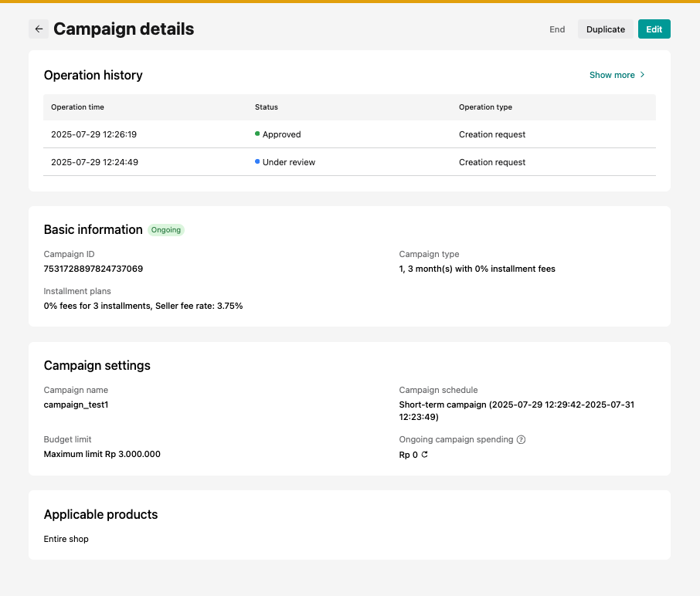Click the Maximum limit Rp 3.000.000 value

pyautogui.click(x=102, y=454)
